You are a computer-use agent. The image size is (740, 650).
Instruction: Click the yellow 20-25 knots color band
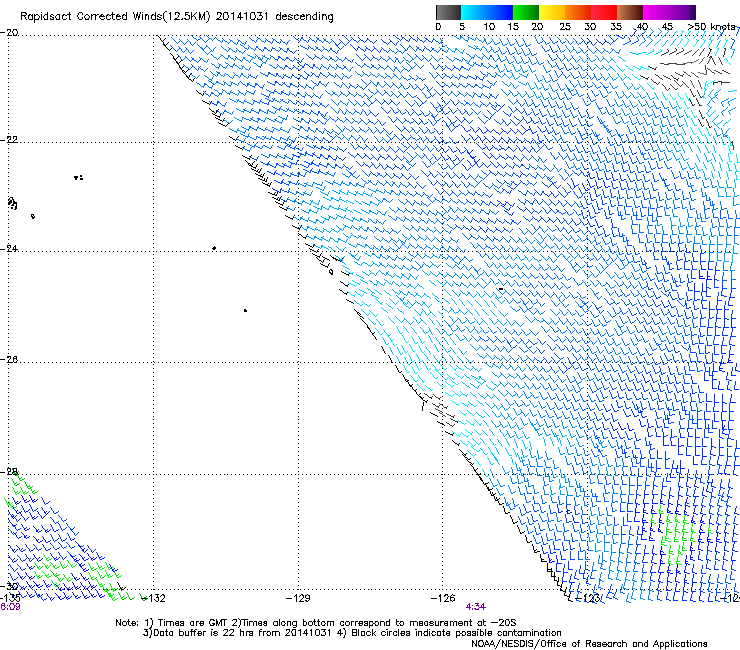552,12
